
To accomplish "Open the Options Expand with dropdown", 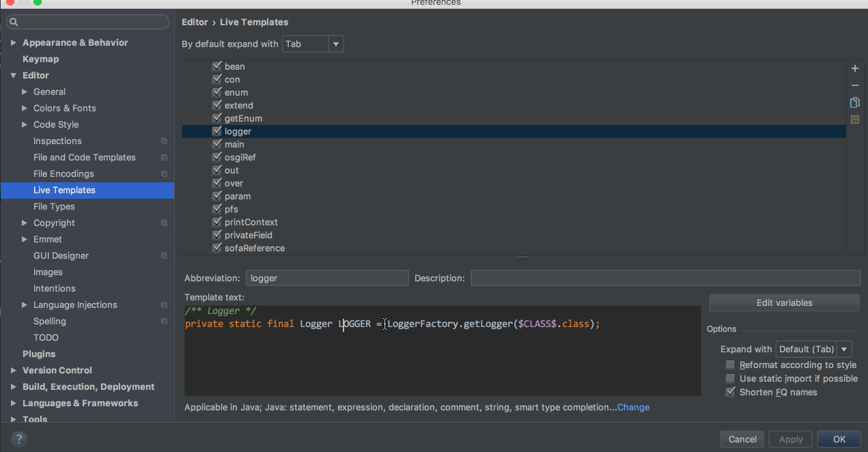I will click(x=813, y=349).
